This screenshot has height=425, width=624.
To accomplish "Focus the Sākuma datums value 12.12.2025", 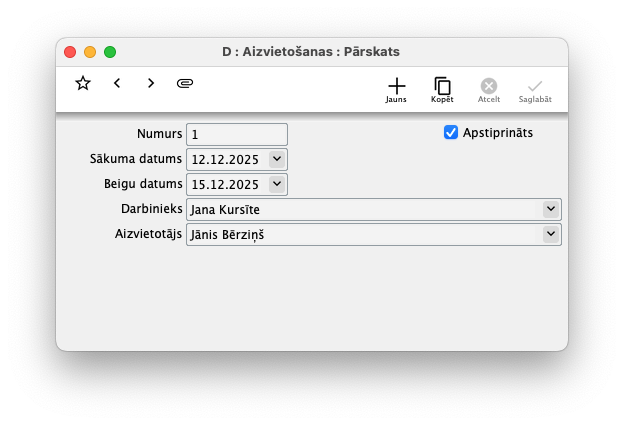I will (226, 159).
